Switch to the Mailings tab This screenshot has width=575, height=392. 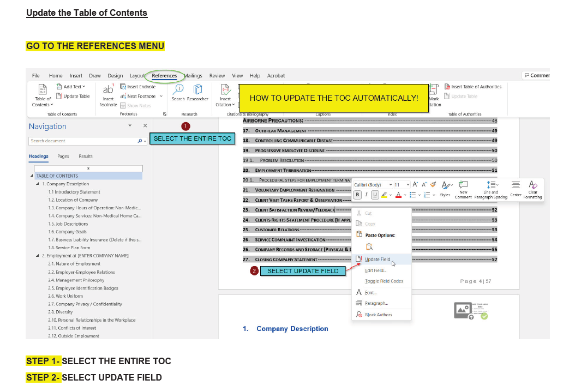click(x=193, y=75)
